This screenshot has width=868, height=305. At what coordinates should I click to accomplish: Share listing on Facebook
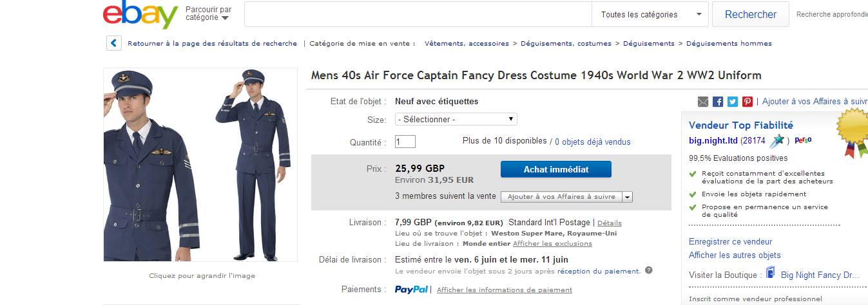pos(718,102)
